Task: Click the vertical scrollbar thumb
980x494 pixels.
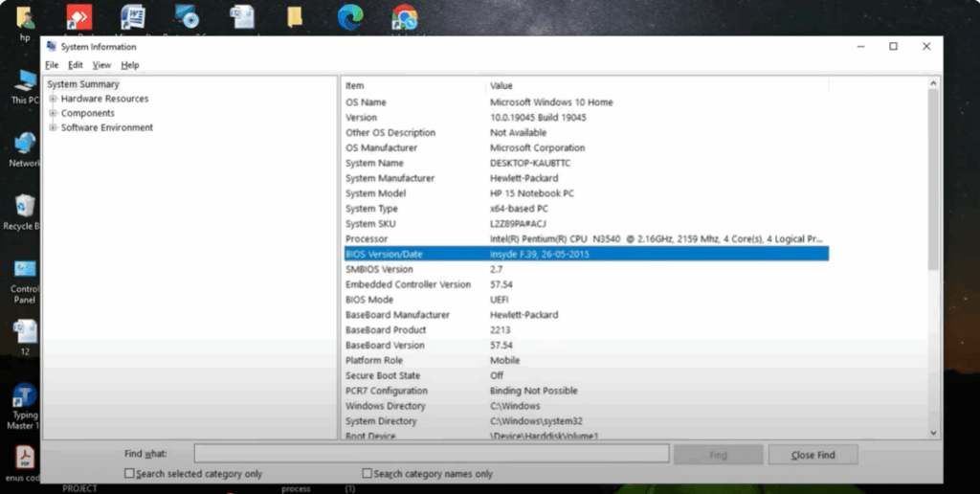Action: (x=933, y=179)
